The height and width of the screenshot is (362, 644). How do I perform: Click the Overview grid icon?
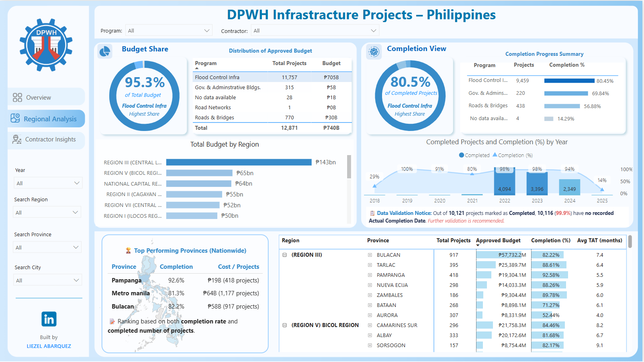pos(17,98)
